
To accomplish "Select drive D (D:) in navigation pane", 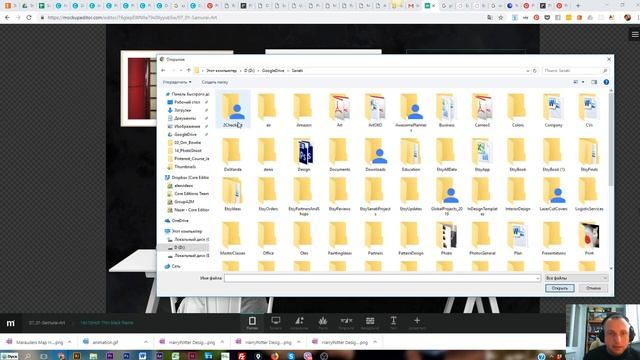I will tap(179, 247).
